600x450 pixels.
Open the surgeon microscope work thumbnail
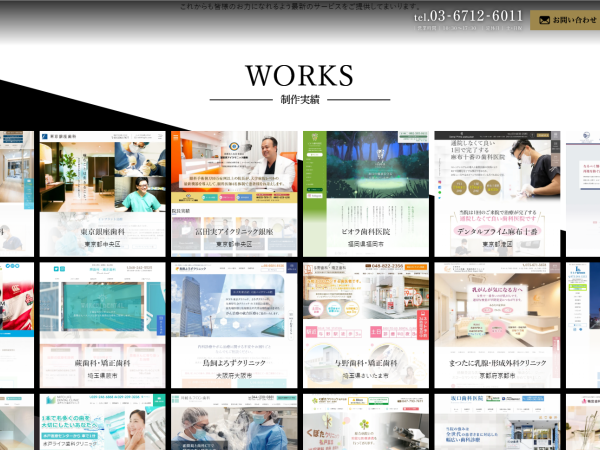pos(234,422)
